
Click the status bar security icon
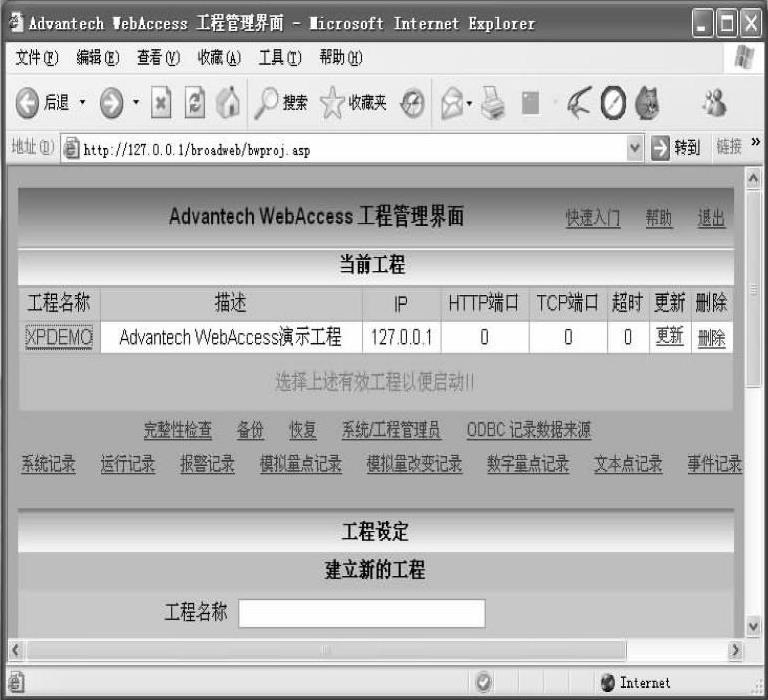click(x=483, y=682)
